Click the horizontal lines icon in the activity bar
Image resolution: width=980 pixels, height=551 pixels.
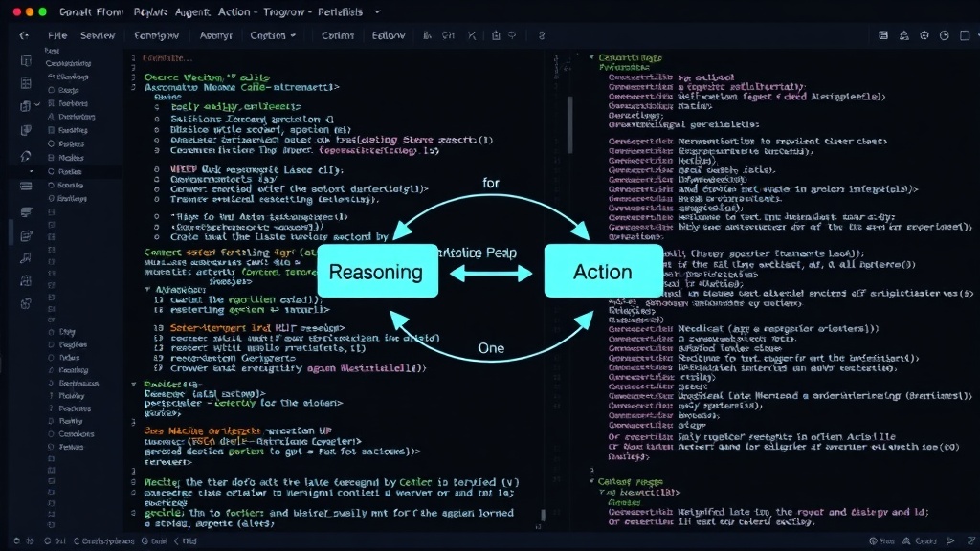[x=26, y=186]
